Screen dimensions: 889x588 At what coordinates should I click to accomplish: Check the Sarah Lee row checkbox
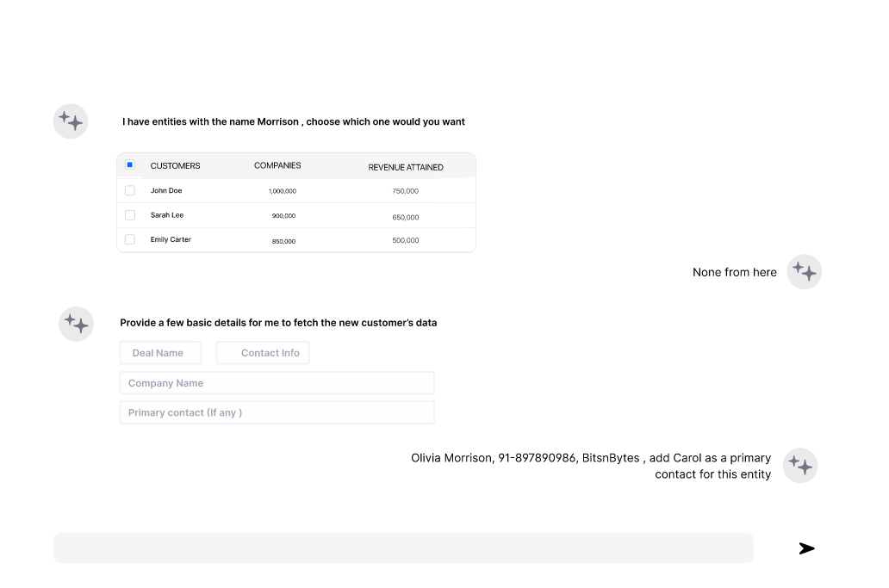pos(130,215)
